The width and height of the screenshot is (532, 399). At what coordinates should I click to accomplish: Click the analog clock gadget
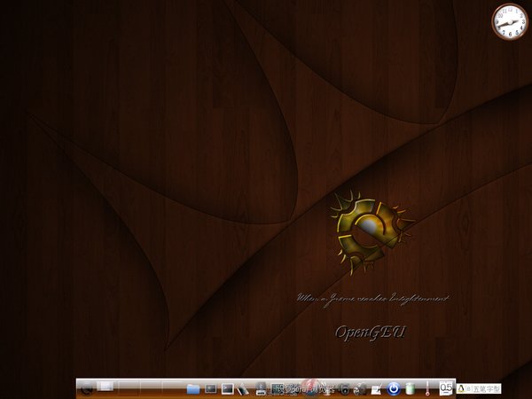pyautogui.click(x=510, y=21)
